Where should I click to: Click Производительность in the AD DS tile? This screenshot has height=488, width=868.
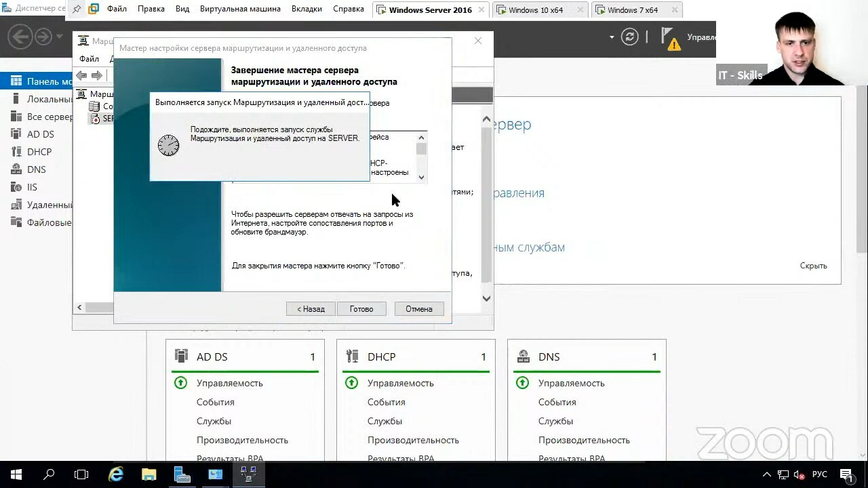coord(242,440)
